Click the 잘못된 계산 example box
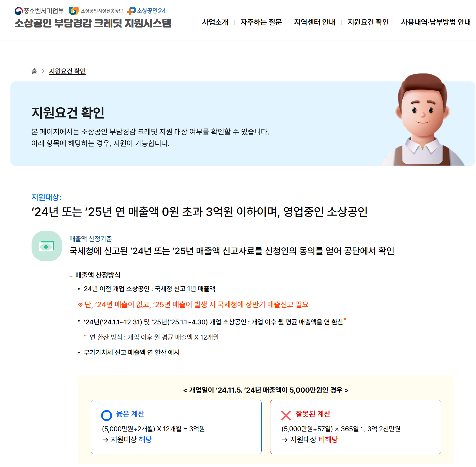This screenshot has width=476, height=467. [355, 427]
